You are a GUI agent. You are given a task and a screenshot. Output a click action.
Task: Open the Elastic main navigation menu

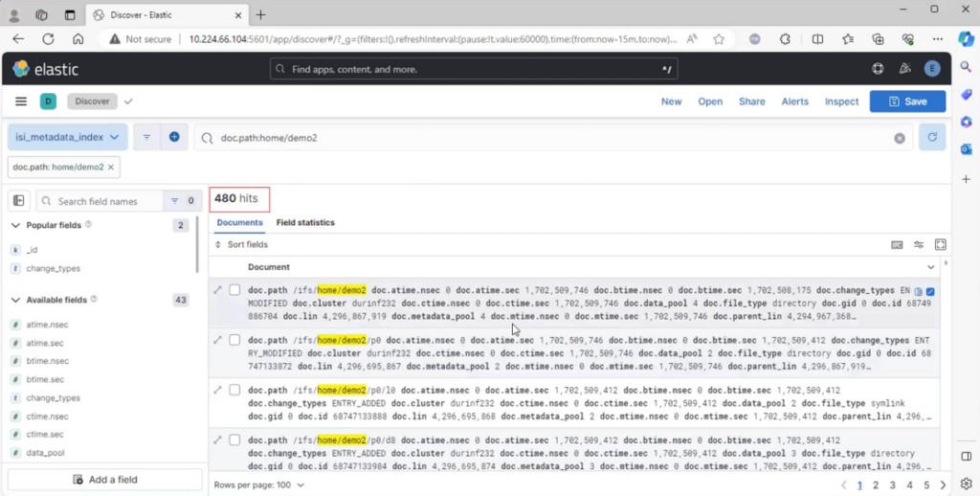coord(21,101)
